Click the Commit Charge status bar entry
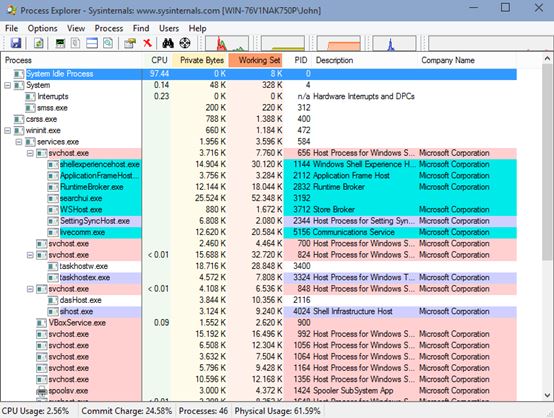The width and height of the screenshot is (554, 418). [x=126, y=411]
